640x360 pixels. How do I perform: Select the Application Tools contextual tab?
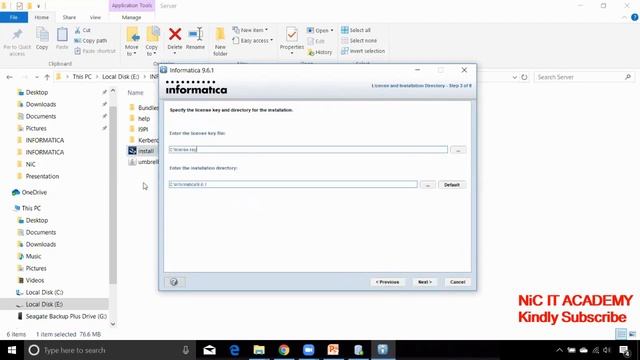click(132, 6)
